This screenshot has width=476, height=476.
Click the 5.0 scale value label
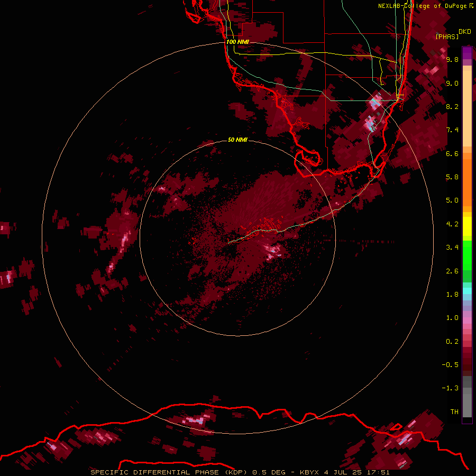(452, 200)
